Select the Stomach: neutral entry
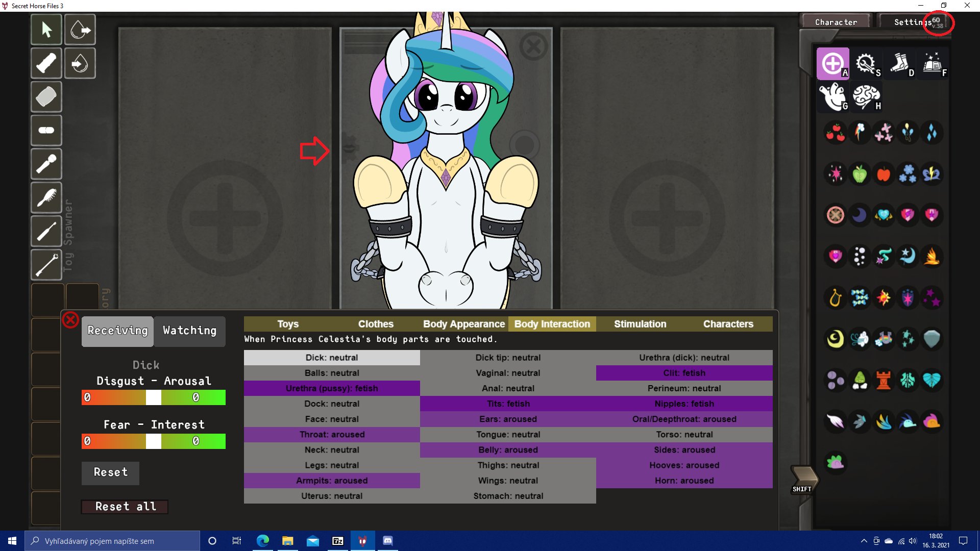 tap(508, 496)
